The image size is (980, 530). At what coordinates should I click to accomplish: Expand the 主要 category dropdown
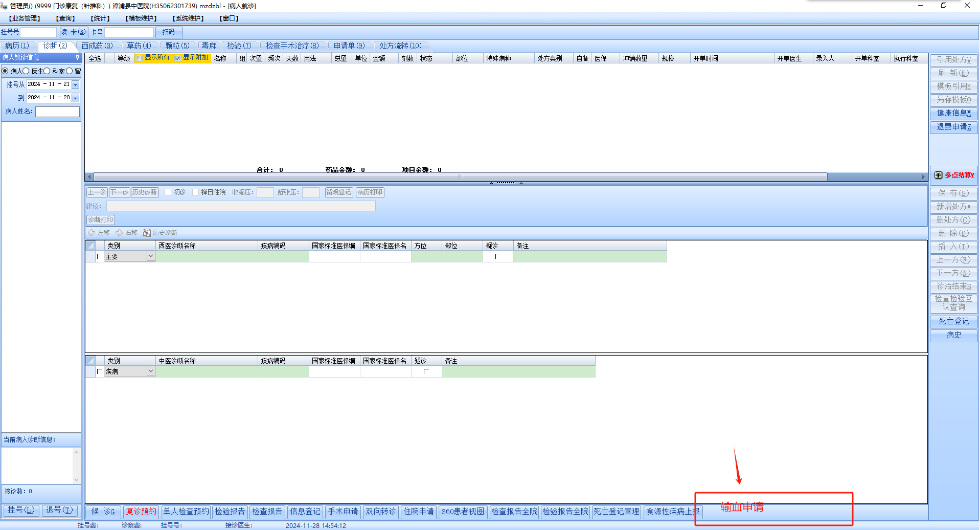point(151,256)
